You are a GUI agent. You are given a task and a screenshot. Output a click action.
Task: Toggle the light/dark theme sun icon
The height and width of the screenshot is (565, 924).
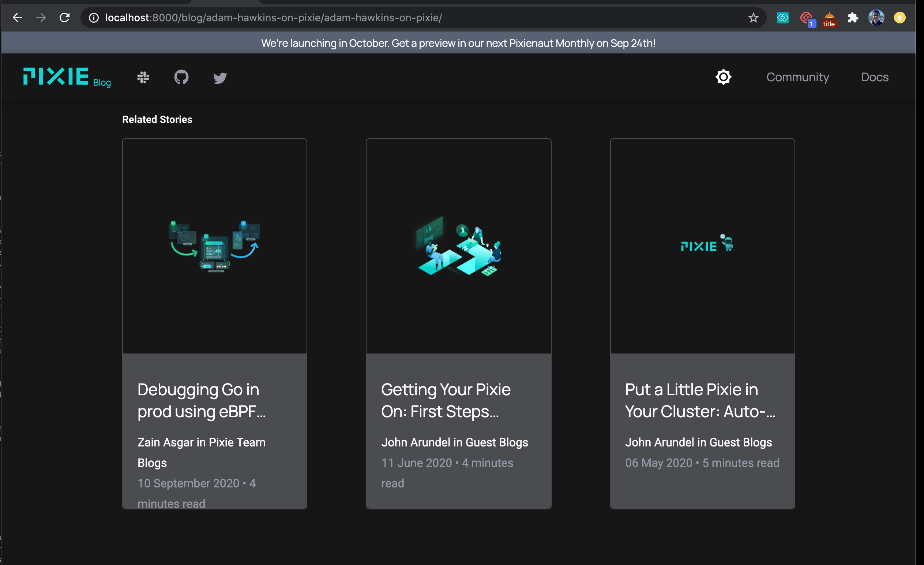coord(723,77)
